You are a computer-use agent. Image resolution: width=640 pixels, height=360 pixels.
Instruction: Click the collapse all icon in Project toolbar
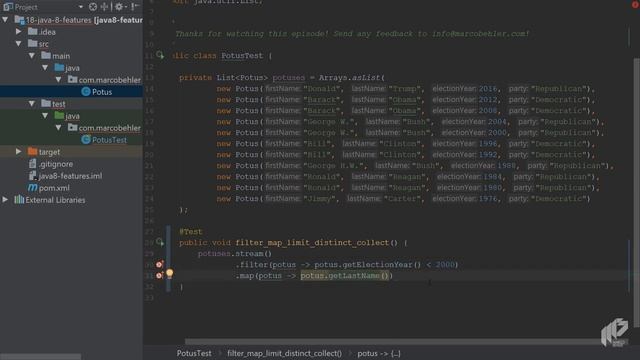pyautogui.click(x=105, y=7)
